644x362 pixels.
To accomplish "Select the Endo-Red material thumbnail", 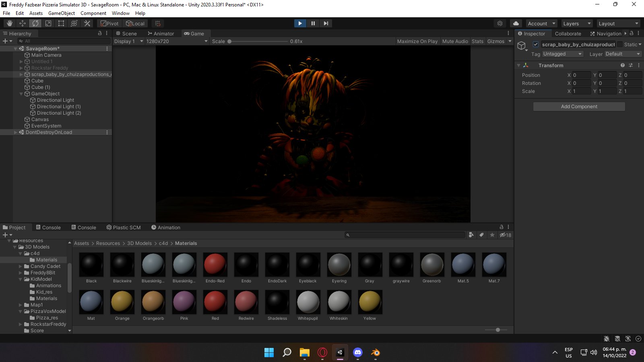I will [215, 264].
